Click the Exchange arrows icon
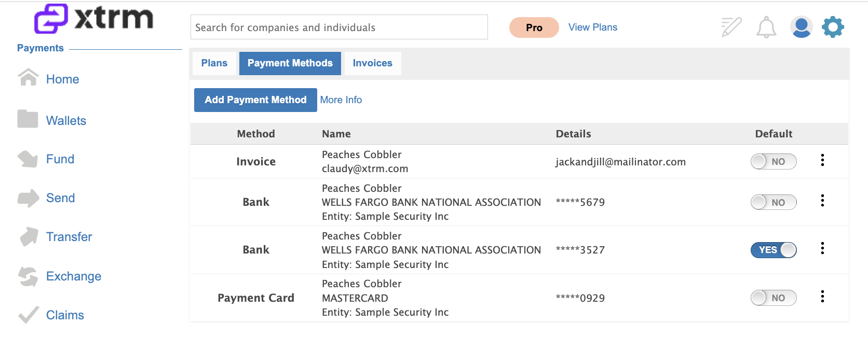Image resolution: width=868 pixels, height=338 pixels. coord(28,276)
